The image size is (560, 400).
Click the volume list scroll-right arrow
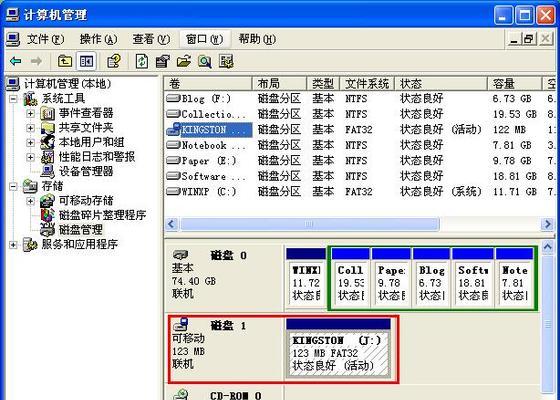(x=548, y=224)
